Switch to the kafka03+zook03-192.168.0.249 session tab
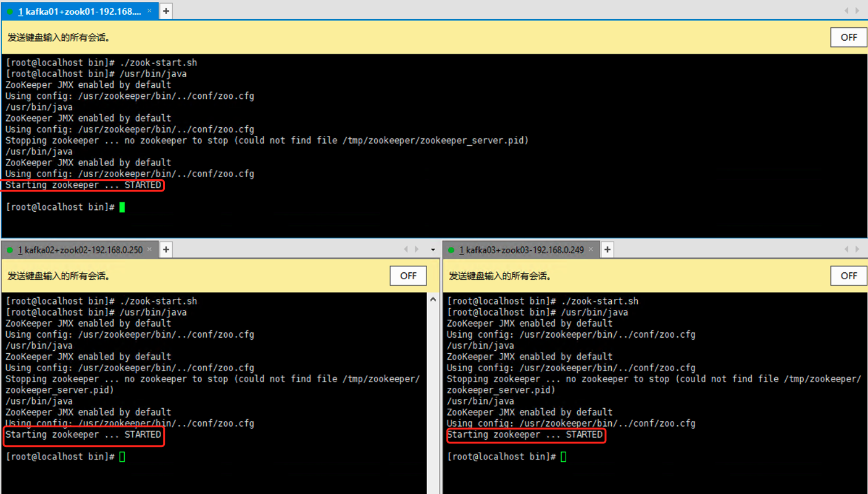Screen dimensions: 868x494 [521, 250]
